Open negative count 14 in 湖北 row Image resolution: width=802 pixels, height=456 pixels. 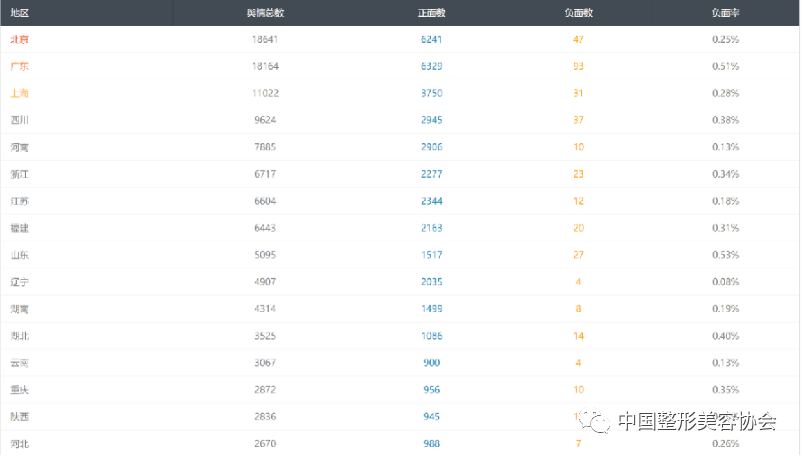(578, 336)
